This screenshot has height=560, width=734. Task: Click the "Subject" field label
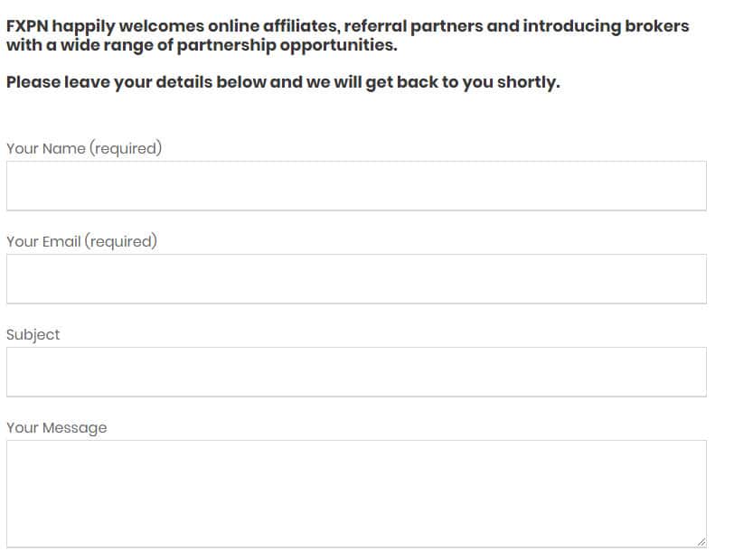(33, 334)
